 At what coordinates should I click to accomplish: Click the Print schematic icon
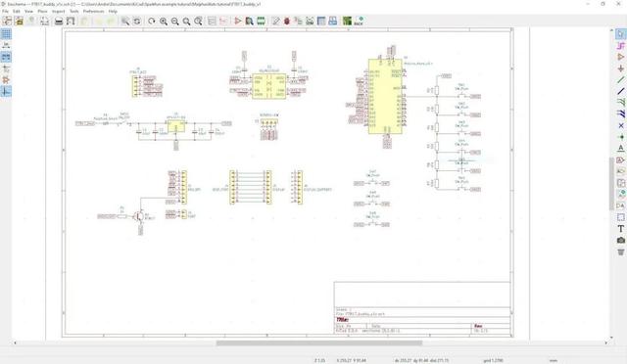point(59,22)
